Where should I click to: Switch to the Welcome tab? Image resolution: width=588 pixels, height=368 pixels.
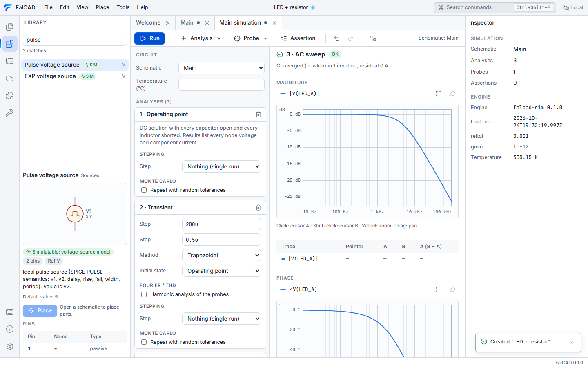[148, 23]
